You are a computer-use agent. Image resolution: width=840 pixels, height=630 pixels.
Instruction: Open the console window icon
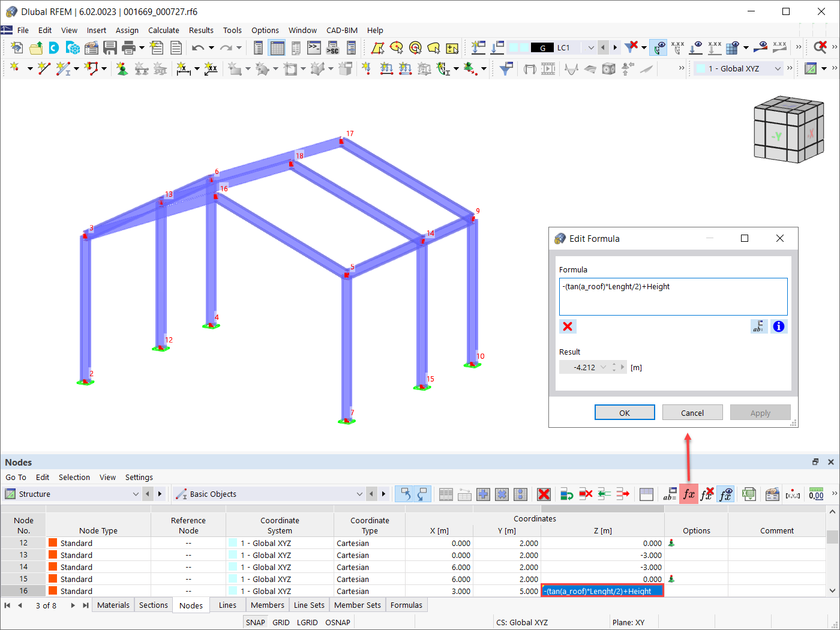point(314,47)
